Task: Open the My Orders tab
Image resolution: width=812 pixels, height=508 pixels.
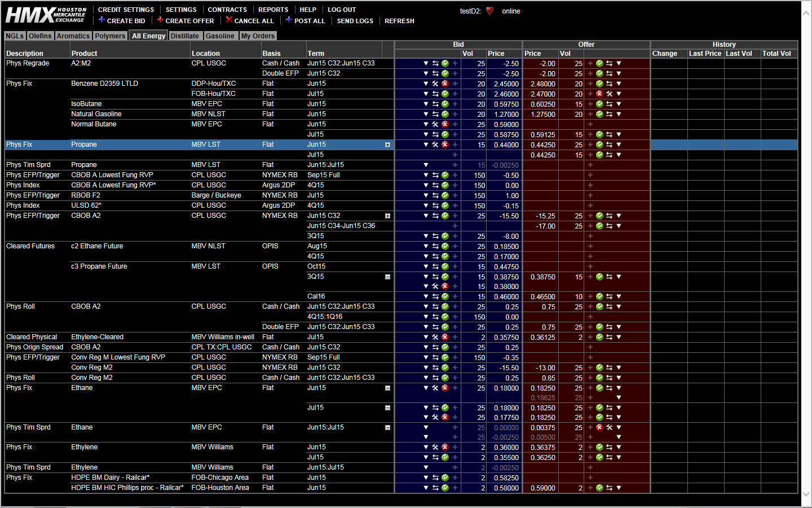Action: click(x=258, y=36)
